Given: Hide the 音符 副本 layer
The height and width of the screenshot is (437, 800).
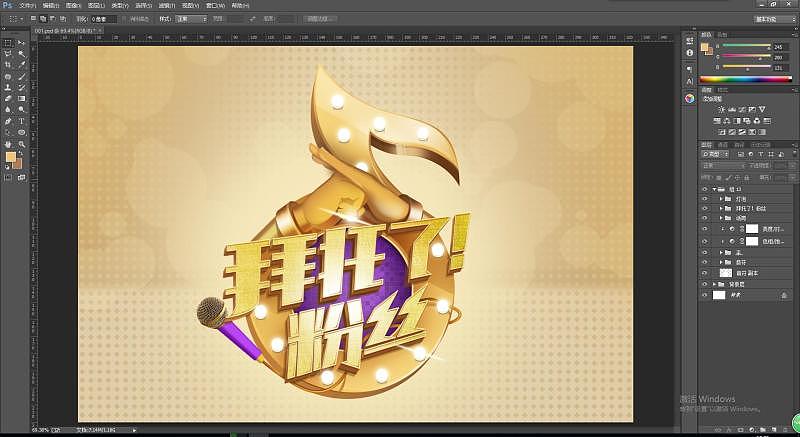Looking at the screenshot, I should coord(705,273).
